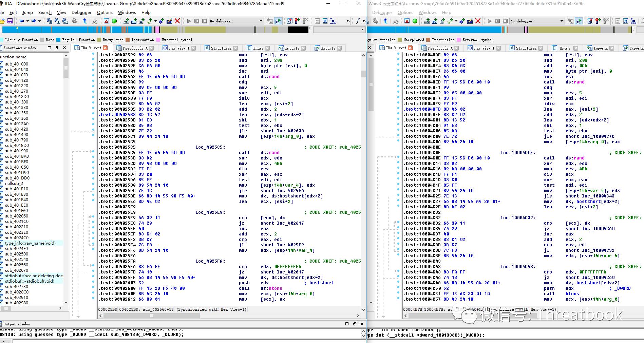644x343 pixels.
Task: Click the tree hierarchy icon in left toolbar
Action: (333, 21)
